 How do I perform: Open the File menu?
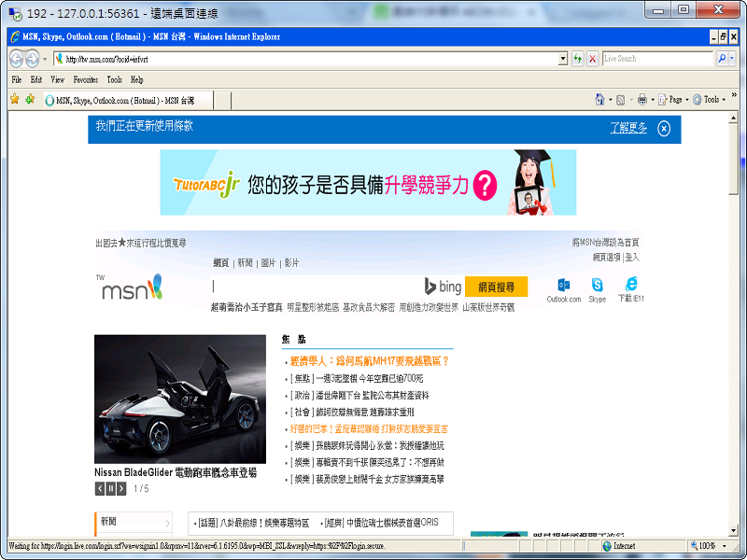(16, 79)
